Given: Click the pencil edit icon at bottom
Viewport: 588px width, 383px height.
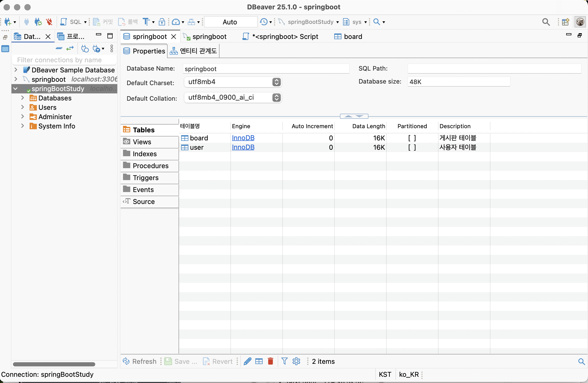Looking at the screenshot, I should point(248,361).
